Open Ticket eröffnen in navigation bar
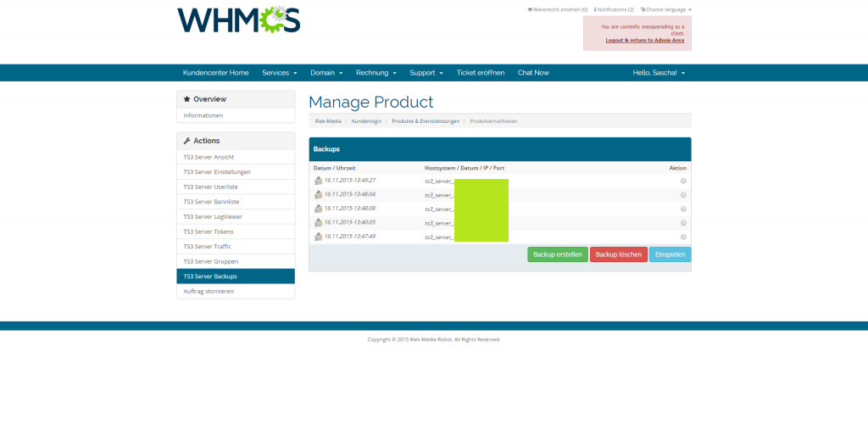The width and height of the screenshot is (868, 447). pyautogui.click(x=480, y=73)
